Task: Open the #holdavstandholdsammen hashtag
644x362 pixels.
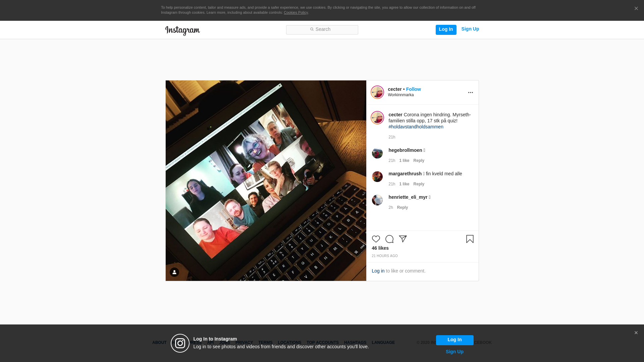Action: [416, 127]
